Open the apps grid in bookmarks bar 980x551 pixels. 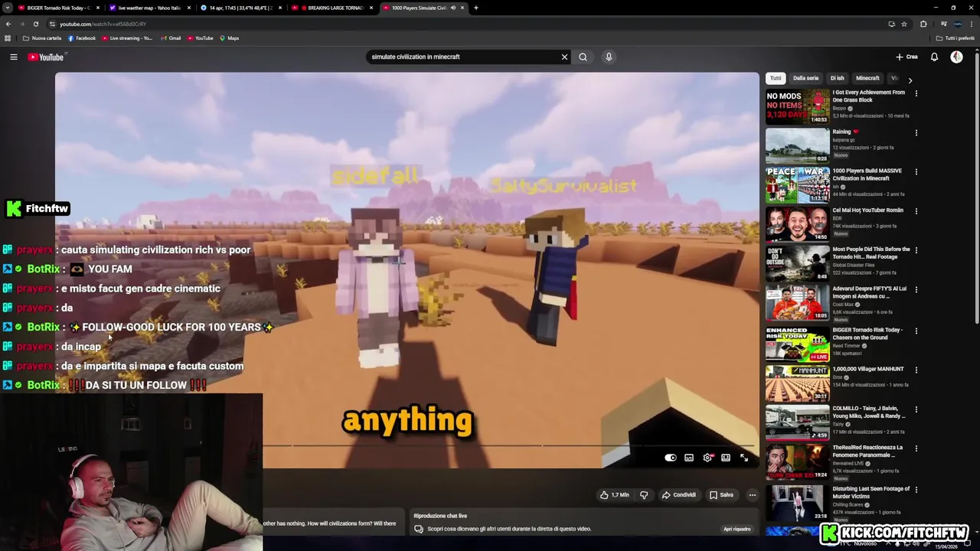pyautogui.click(x=8, y=38)
